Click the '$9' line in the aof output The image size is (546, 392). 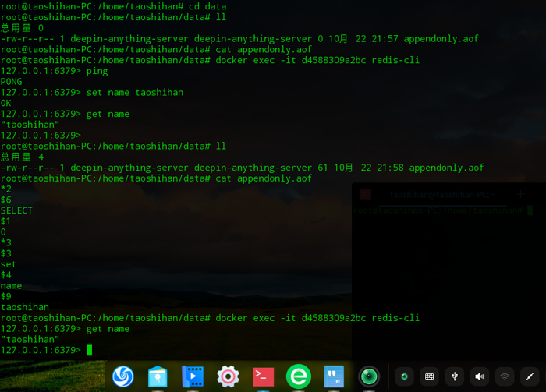pos(6,296)
